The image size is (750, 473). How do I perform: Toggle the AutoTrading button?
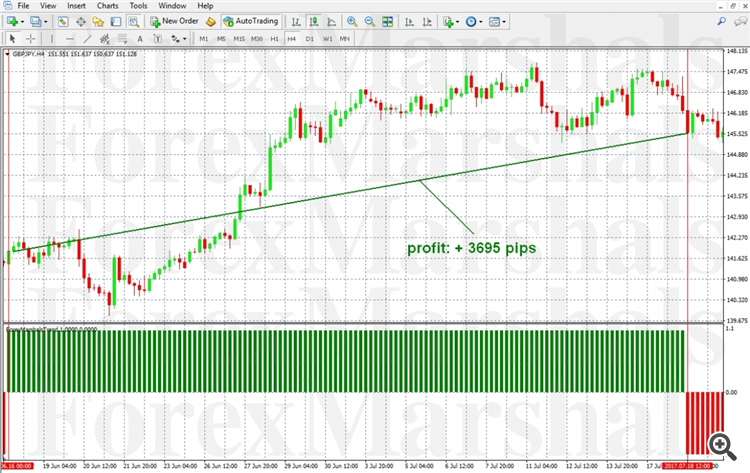251,21
